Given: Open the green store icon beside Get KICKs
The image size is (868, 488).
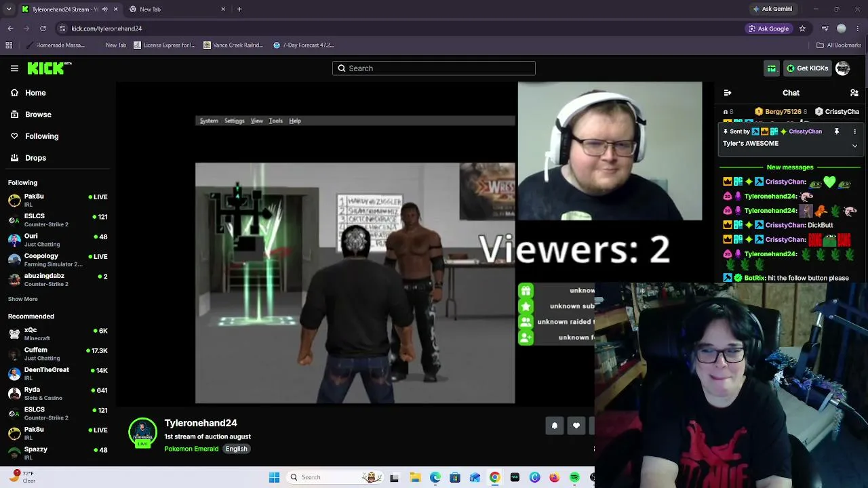Looking at the screenshot, I should pos(772,68).
